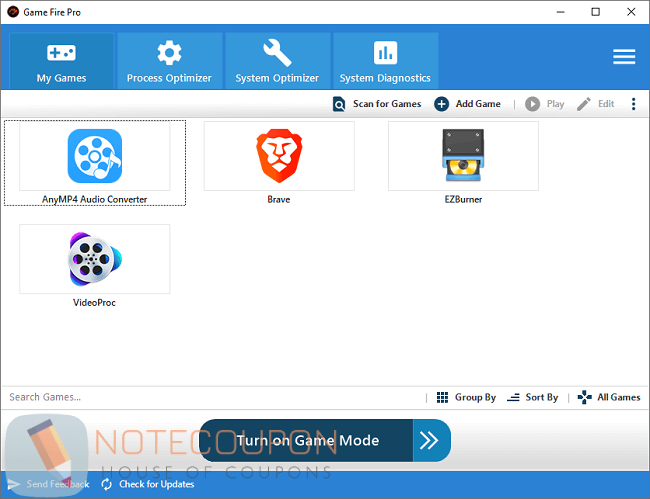Screen dimensions: 650x499
Task: Click the Play triangle icon
Action: 532,104
